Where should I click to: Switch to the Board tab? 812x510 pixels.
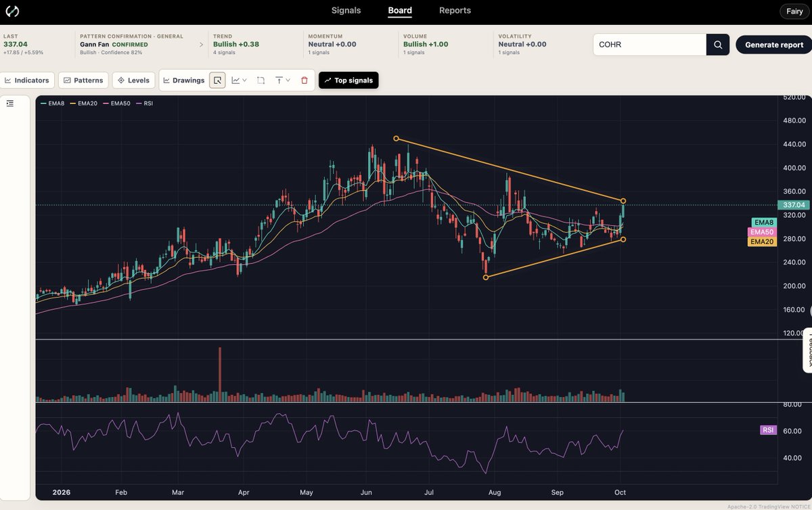point(400,11)
